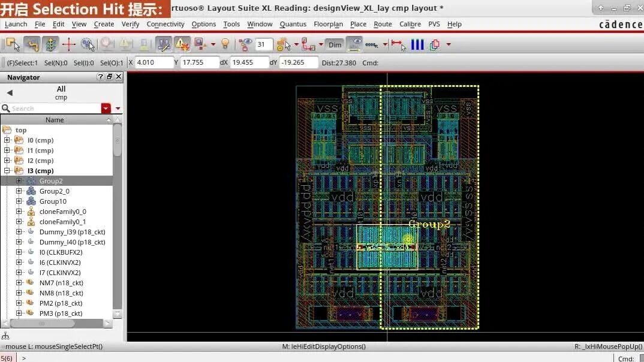Expand the Group2_0 tree node
644x362 pixels.
tap(19, 191)
